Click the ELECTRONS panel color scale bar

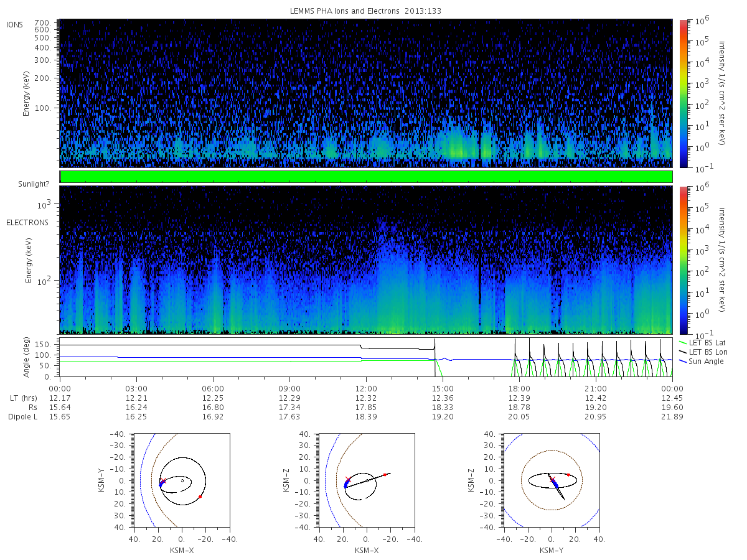click(x=683, y=259)
